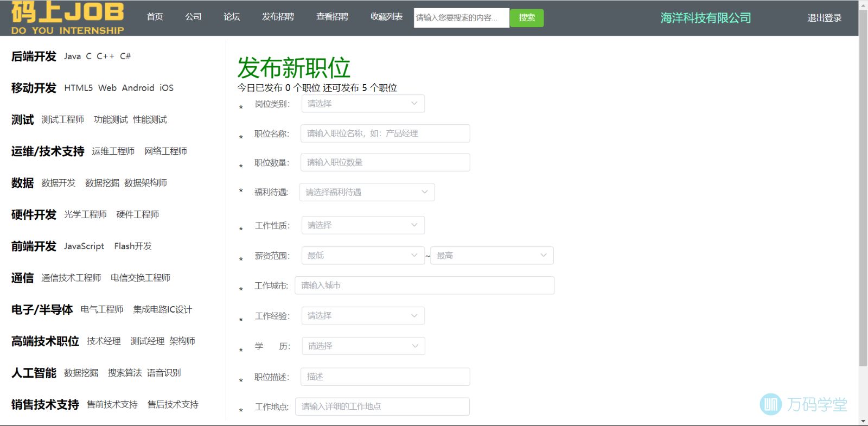Focus the 职位名称 input field

pyautogui.click(x=385, y=133)
